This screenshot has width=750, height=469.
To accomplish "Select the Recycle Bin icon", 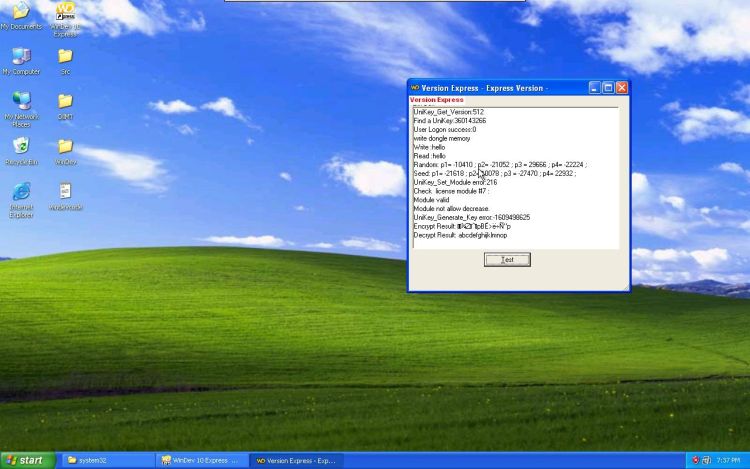I will [21, 151].
